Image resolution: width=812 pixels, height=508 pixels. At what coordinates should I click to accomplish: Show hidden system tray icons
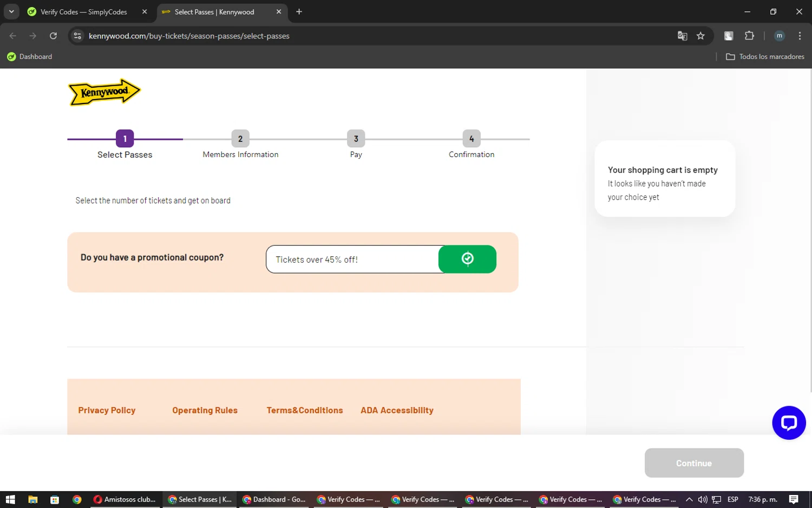(x=689, y=499)
